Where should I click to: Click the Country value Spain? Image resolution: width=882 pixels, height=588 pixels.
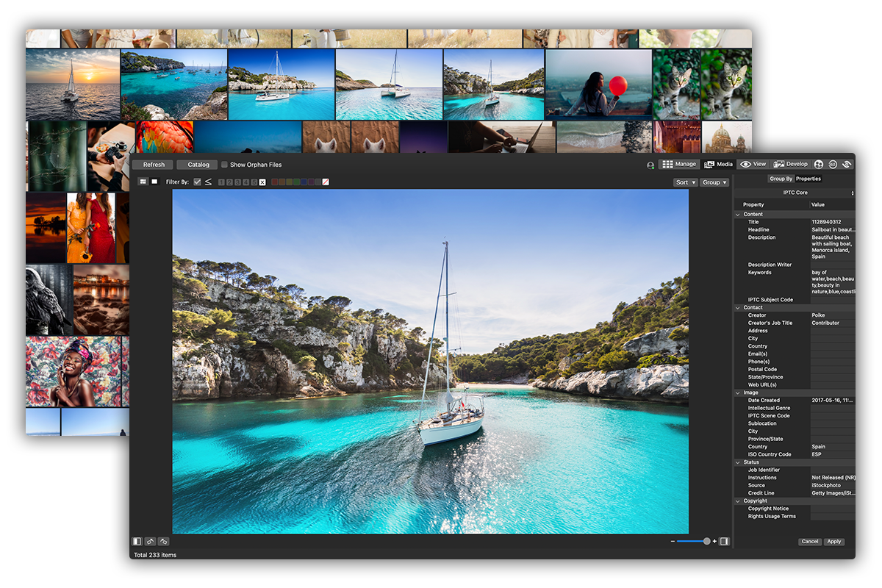[x=833, y=447]
